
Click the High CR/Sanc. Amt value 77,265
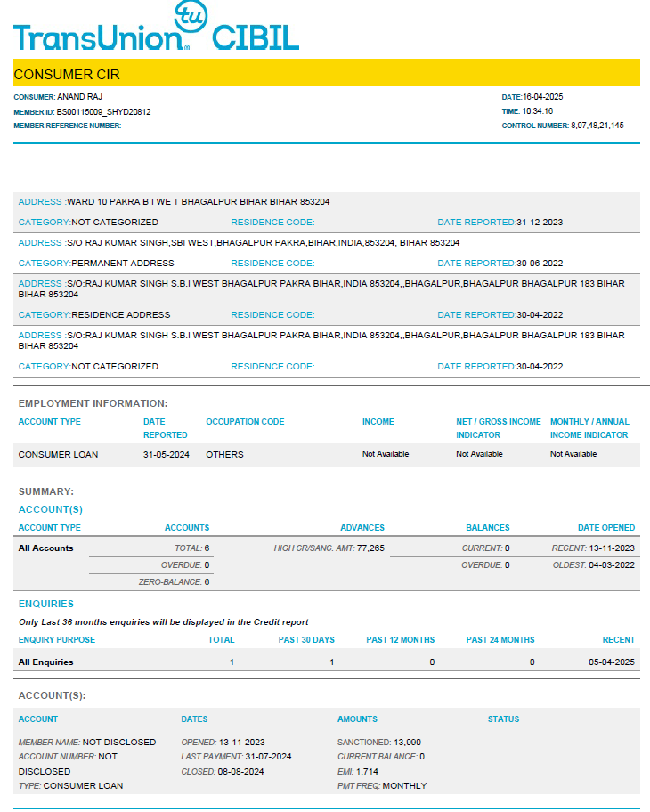click(370, 548)
